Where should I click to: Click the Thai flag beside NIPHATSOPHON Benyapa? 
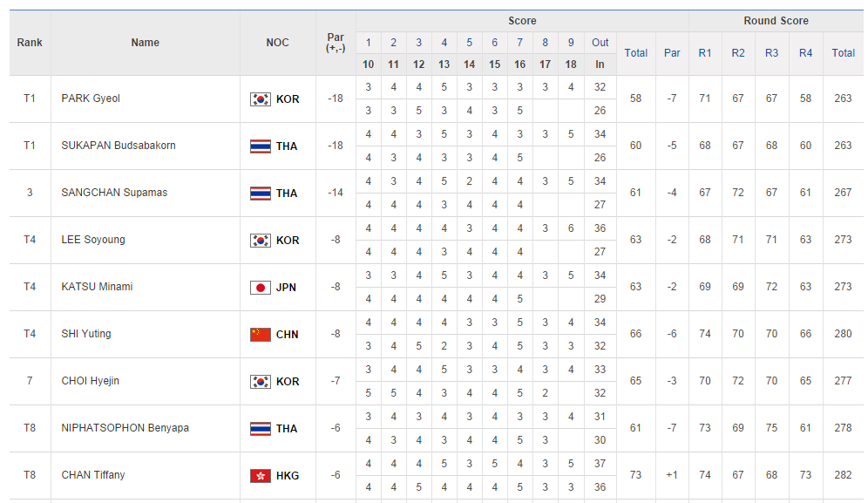260,429
